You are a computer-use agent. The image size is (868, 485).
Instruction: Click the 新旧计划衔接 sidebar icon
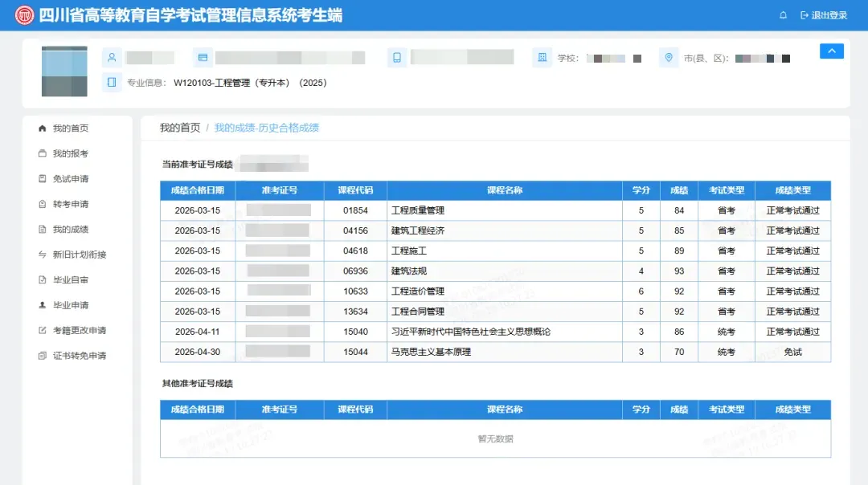42,255
